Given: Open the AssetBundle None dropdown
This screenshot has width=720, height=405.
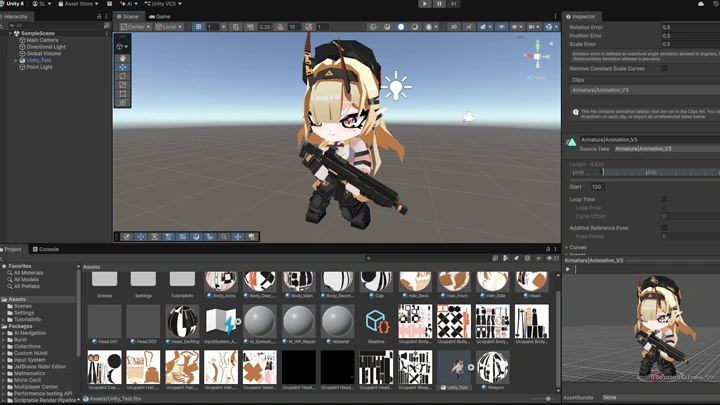Looking at the screenshot, I should (x=660, y=397).
